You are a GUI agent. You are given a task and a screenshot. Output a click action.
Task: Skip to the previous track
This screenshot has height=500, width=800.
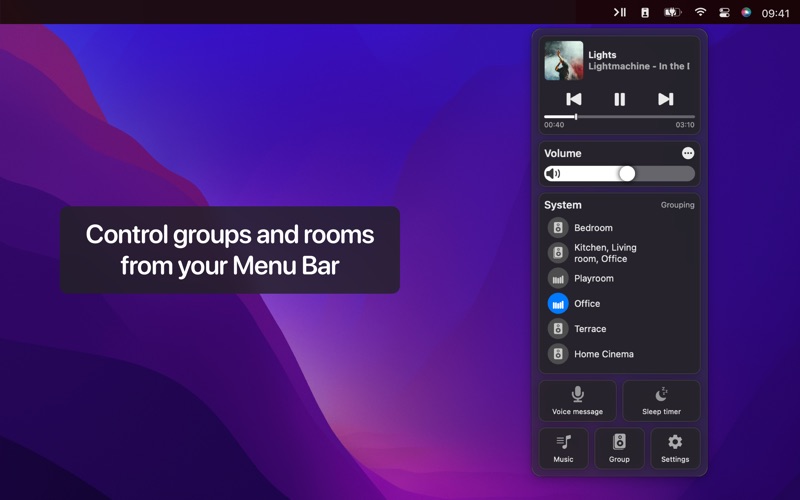tap(573, 99)
